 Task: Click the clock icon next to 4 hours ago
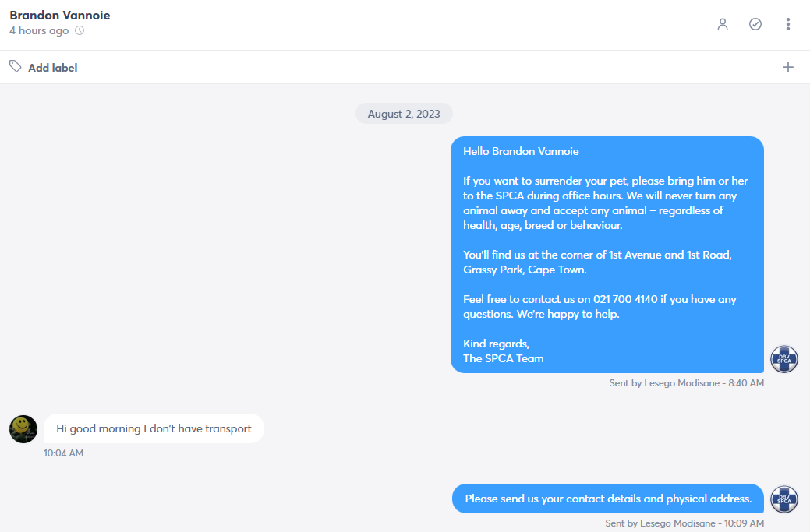pyautogui.click(x=80, y=30)
